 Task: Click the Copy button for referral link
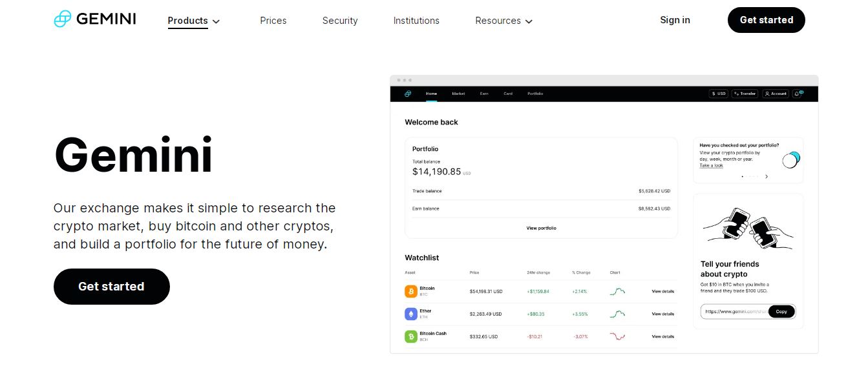coord(781,311)
